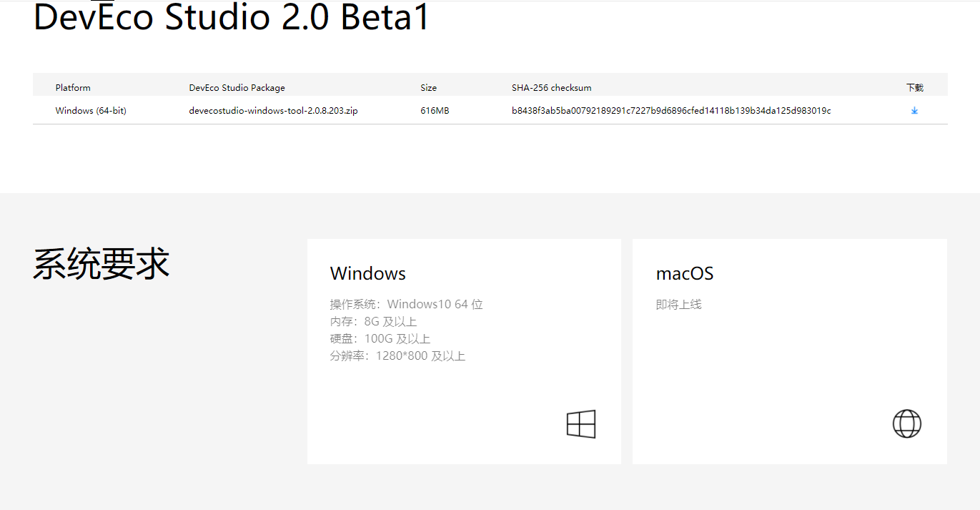The width and height of the screenshot is (980, 510).
Task: Click the download arrow for the Windows package
Action: pos(914,111)
